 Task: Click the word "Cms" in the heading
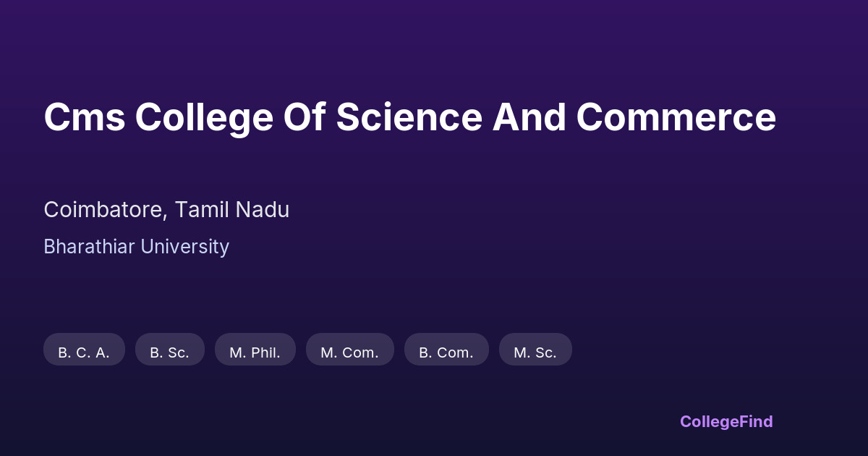tap(84, 117)
